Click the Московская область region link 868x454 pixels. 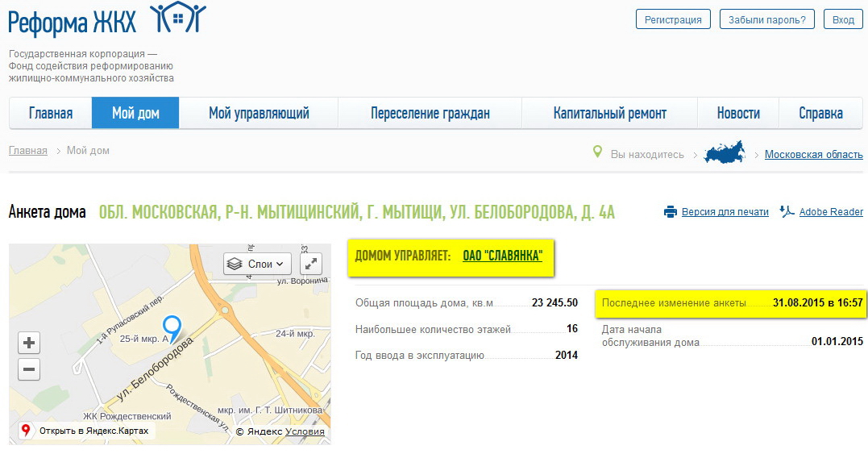[813, 155]
